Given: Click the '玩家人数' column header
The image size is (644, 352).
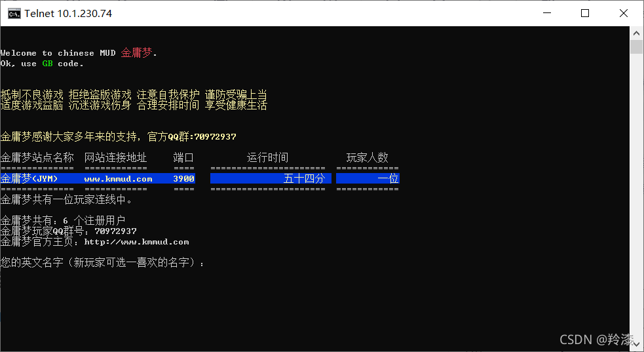Looking at the screenshot, I should (367, 157).
